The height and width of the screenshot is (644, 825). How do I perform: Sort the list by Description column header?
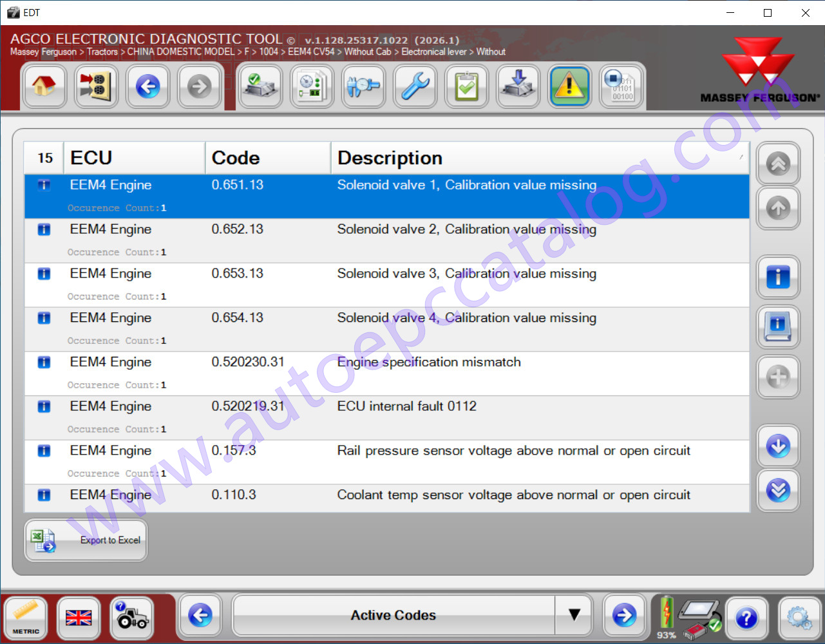(540, 158)
